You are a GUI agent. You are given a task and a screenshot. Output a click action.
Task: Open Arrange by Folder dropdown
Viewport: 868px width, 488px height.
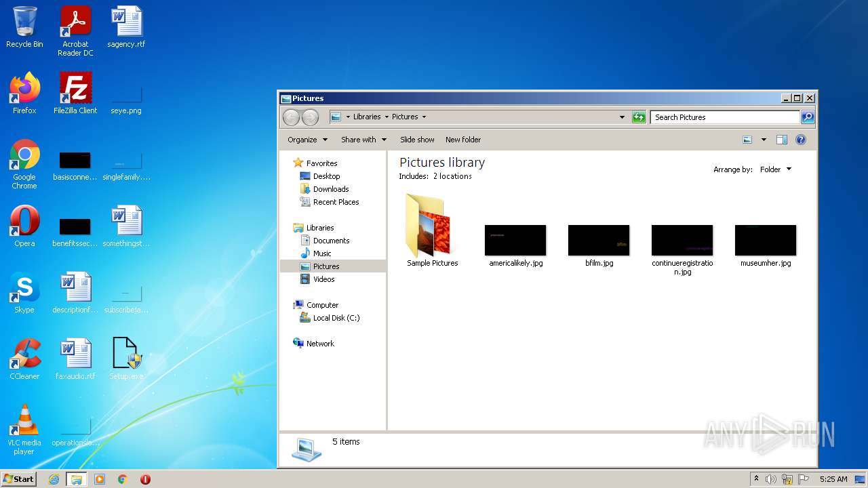click(x=775, y=169)
